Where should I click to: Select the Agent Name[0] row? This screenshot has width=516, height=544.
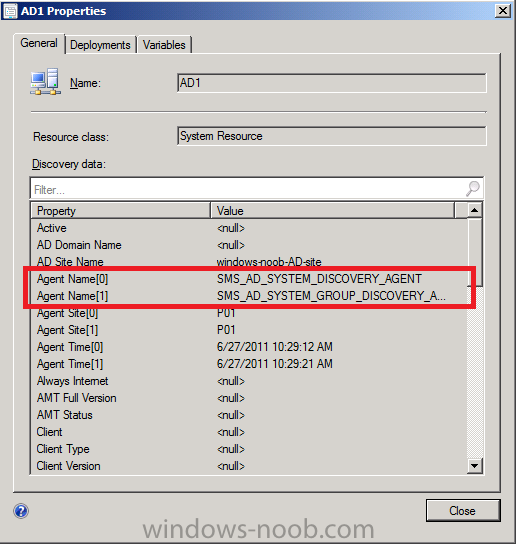click(249, 279)
